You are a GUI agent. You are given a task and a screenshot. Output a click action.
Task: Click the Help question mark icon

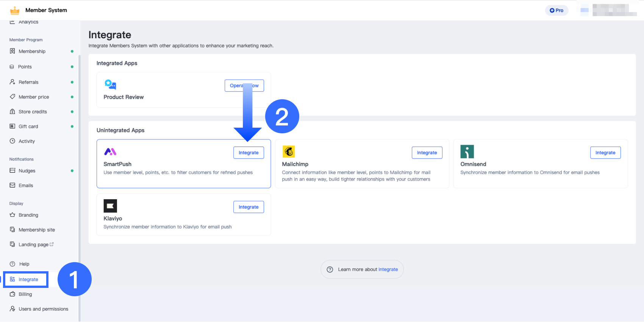[x=13, y=264]
